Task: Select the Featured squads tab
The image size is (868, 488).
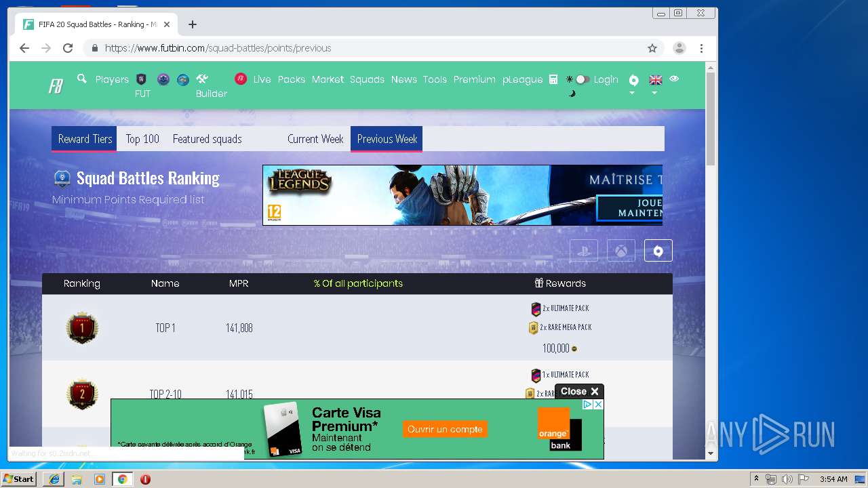Action: (x=207, y=138)
